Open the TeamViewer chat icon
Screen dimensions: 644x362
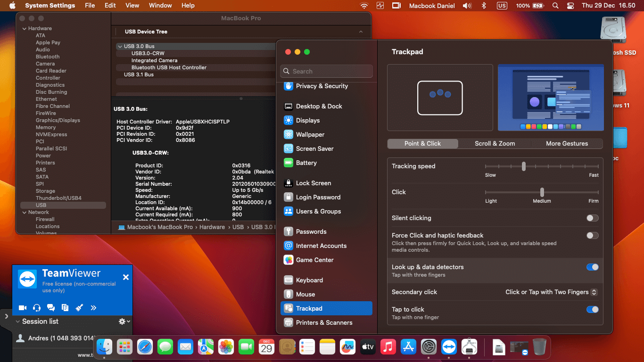click(x=50, y=307)
